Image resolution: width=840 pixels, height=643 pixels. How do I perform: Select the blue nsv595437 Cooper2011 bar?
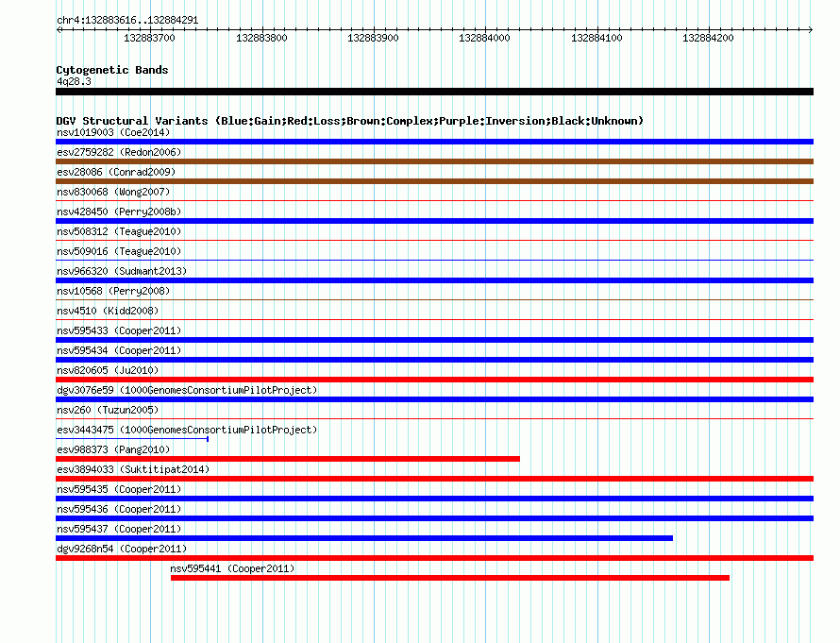tap(364, 538)
